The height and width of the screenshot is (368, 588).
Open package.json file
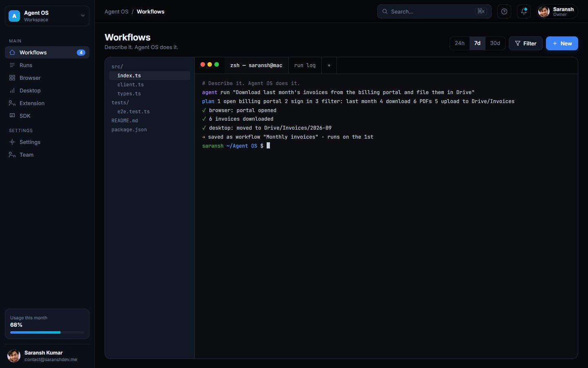coord(149,130)
